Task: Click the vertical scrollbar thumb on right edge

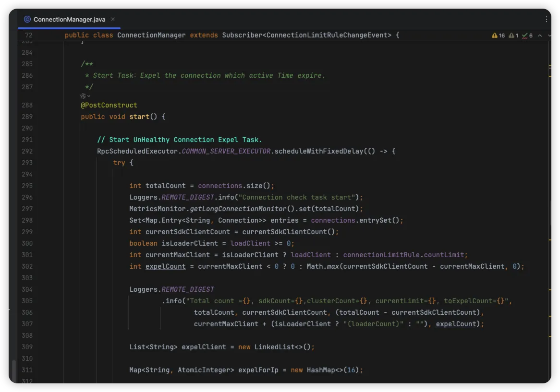Action: tap(550, 214)
